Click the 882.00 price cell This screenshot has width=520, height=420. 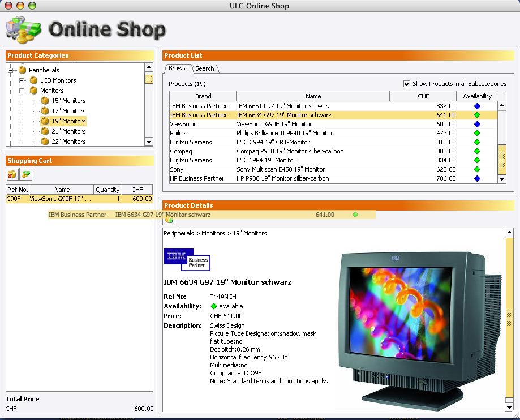(446, 151)
